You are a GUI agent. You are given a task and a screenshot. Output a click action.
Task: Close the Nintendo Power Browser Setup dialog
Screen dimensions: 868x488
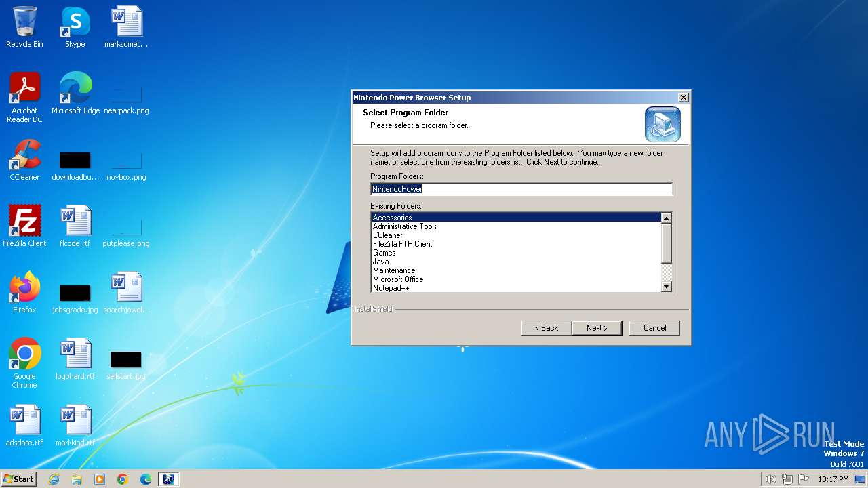pos(684,98)
